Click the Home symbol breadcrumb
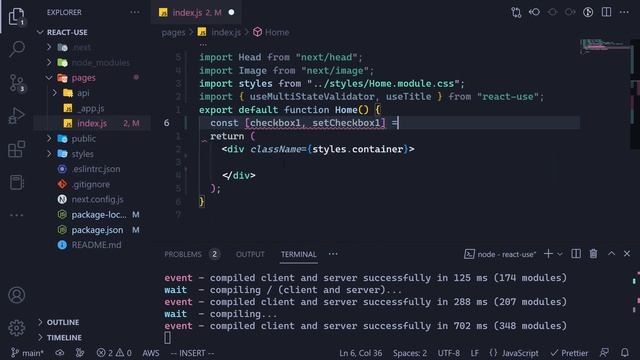The image size is (640, 360). click(x=271, y=32)
